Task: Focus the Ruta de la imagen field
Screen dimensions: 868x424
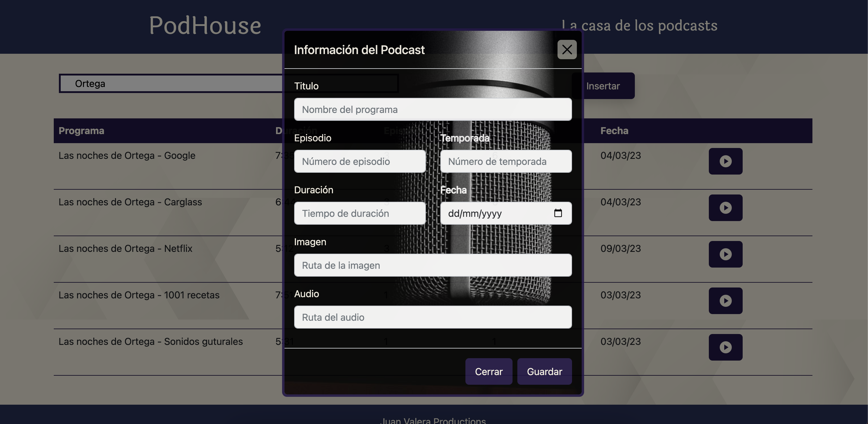Action: pyautogui.click(x=433, y=265)
